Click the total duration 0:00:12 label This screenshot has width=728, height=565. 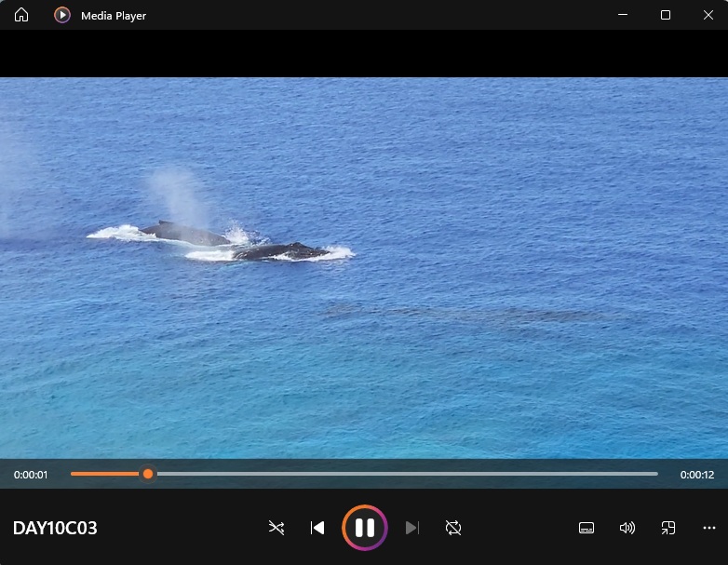click(x=696, y=475)
